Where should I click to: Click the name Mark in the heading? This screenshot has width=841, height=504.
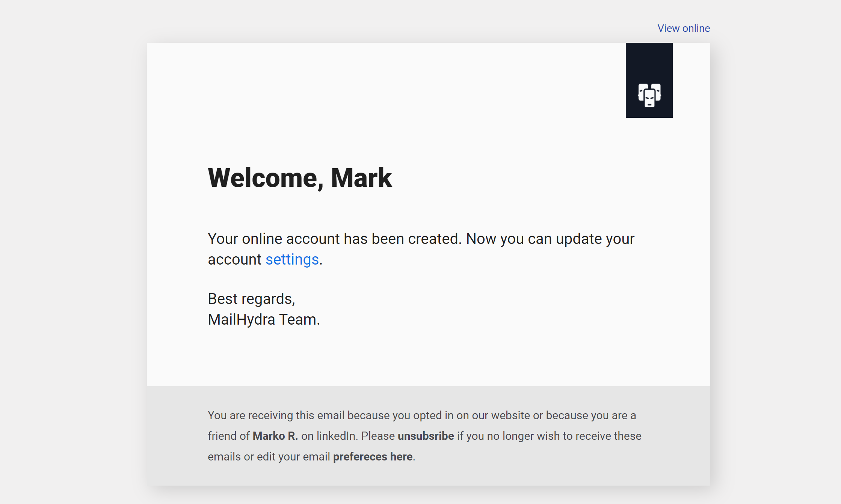361,178
